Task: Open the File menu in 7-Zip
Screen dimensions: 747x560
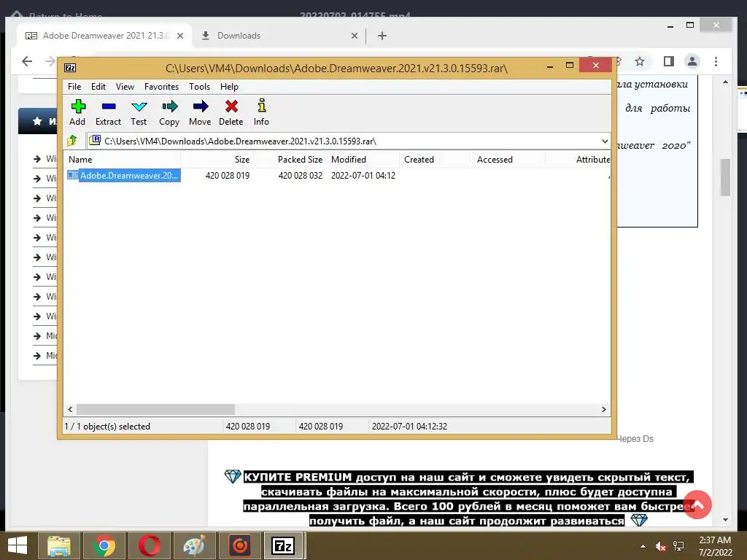Action: click(x=74, y=87)
